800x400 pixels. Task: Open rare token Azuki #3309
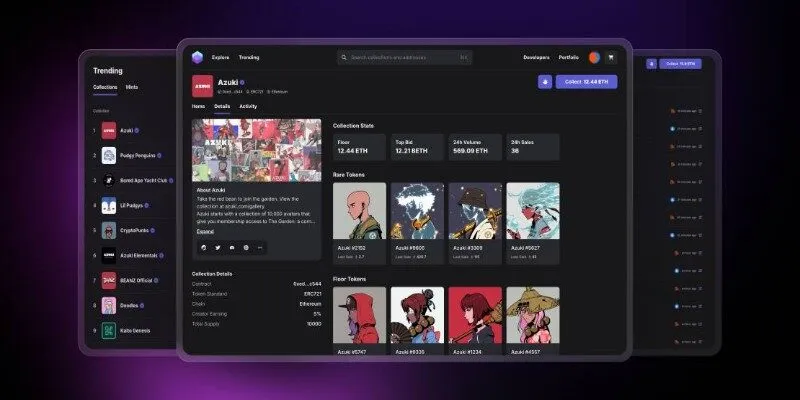point(475,223)
